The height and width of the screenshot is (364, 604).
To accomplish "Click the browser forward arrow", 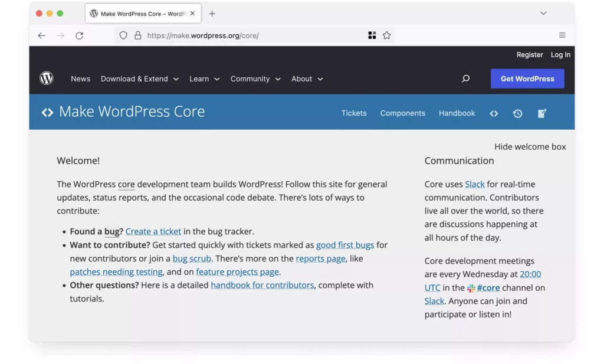I will tap(61, 35).
